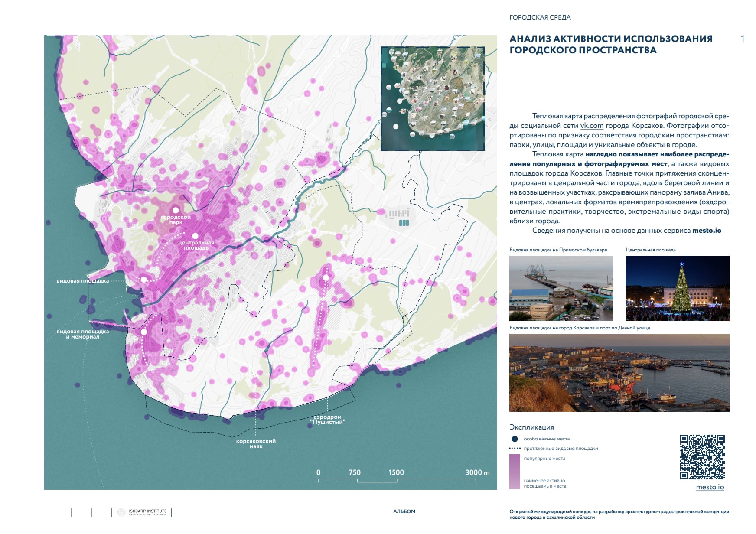Click the QR code image
Screen dimensions: 756x534
pos(702,457)
